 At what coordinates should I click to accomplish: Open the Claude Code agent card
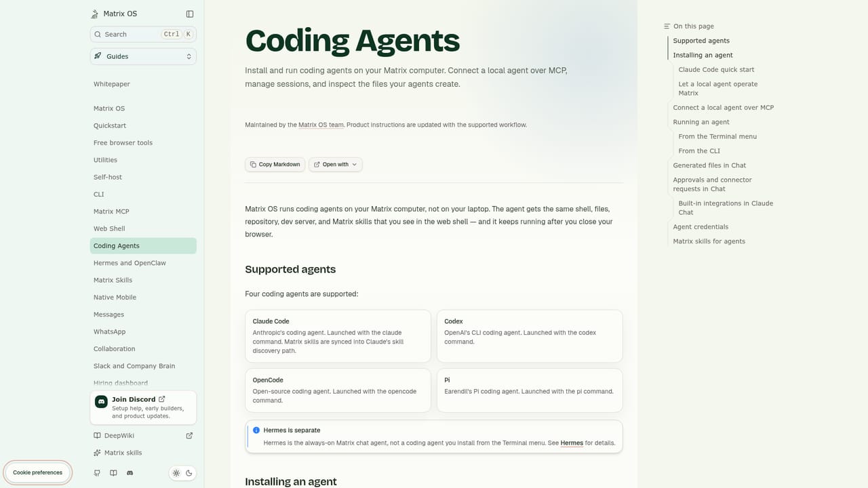pos(338,336)
